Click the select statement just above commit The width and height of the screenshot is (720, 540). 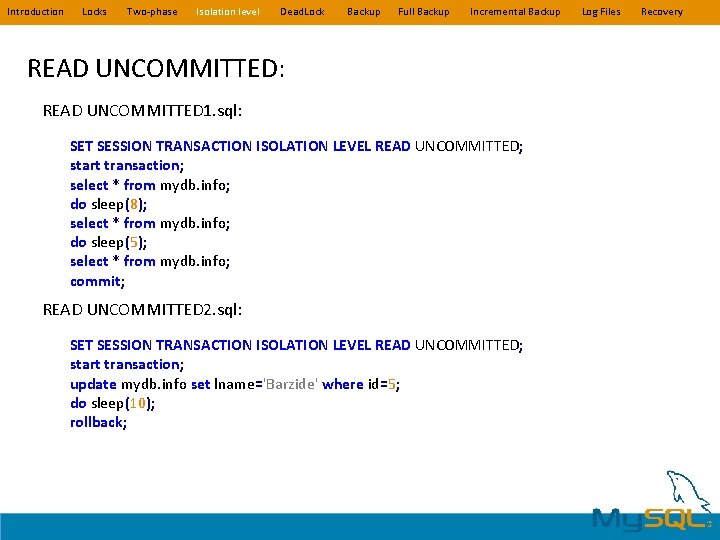click(150, 261)
